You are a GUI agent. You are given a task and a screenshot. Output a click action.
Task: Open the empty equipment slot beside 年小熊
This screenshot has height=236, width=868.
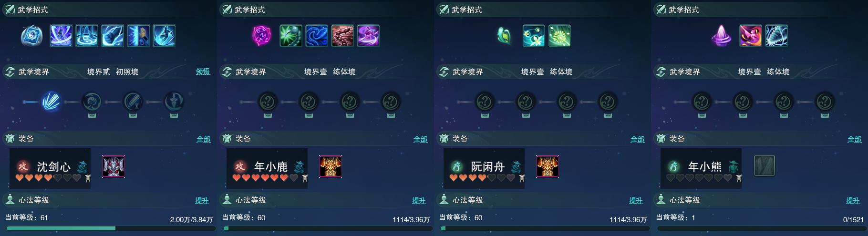click(765, 166)
